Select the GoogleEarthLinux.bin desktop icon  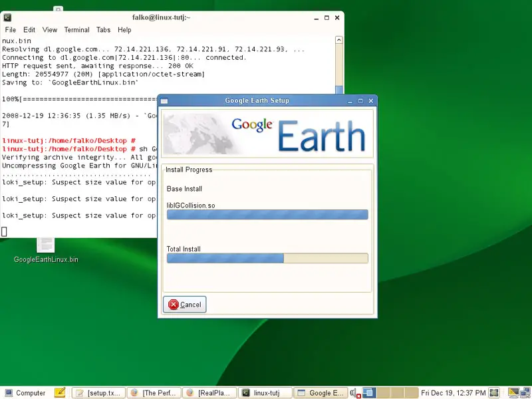[46, 251]
